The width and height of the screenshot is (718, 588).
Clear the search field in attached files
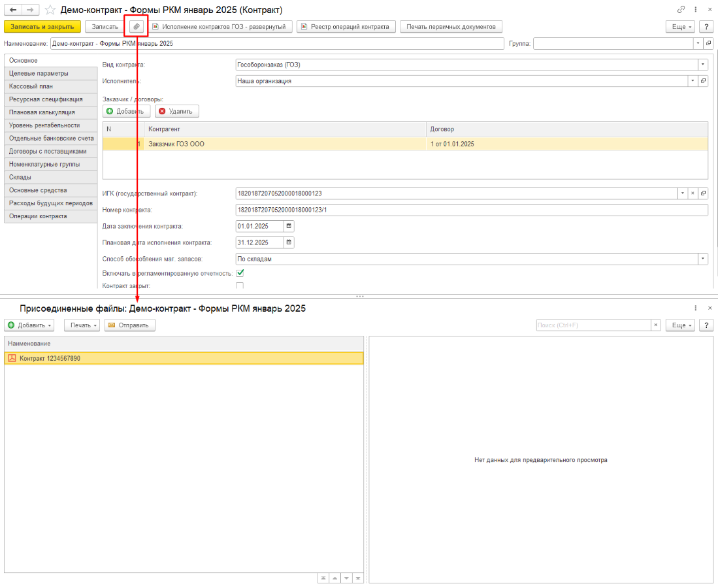tap(655, 325)
